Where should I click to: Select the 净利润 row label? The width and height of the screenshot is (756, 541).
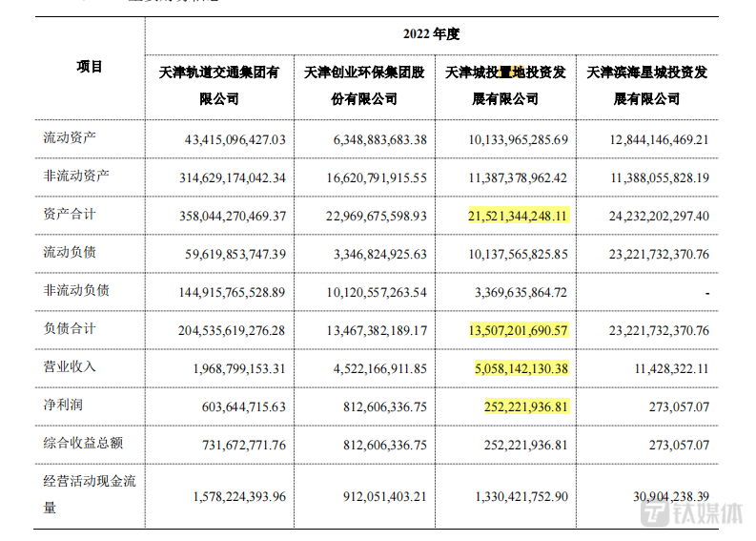click(63, 405)
